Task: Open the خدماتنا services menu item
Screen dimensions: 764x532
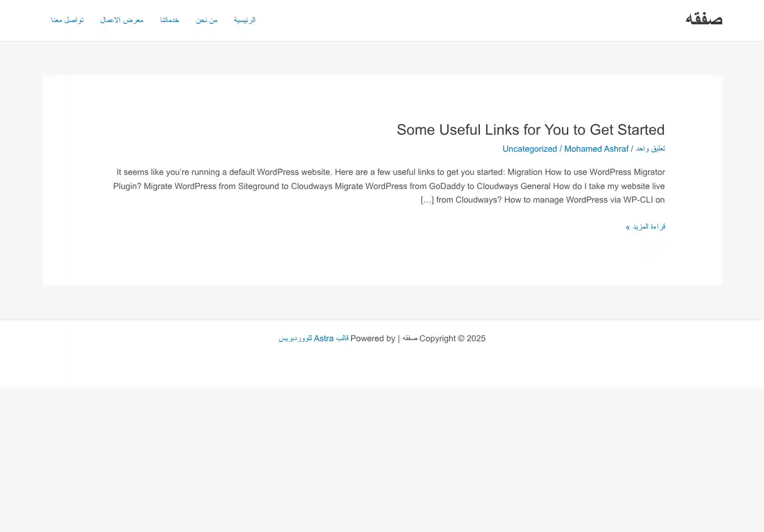Action: click(169, 20)
